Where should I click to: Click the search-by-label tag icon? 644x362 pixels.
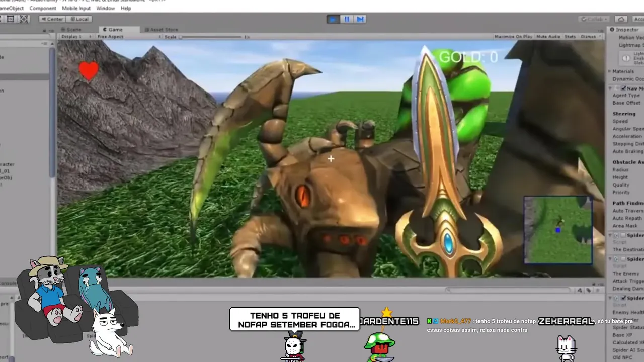tap(588, 290)
